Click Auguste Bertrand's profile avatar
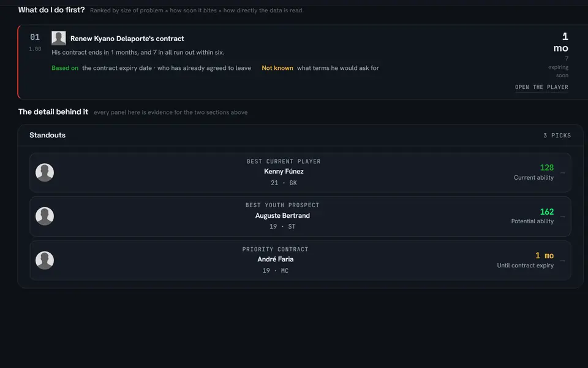The width and height of the screenshot is (588, 368). [x=45, y=217]
